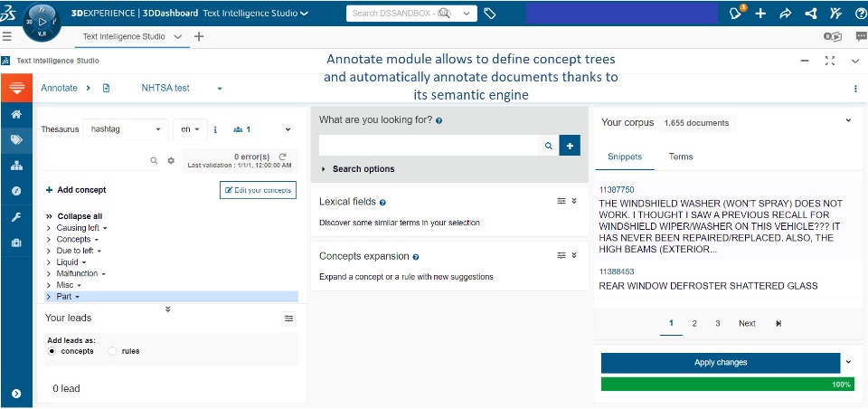
Task: Open Concepts expansion settings sliders icon
Action: pyautogui.click(x=561, y=255)
